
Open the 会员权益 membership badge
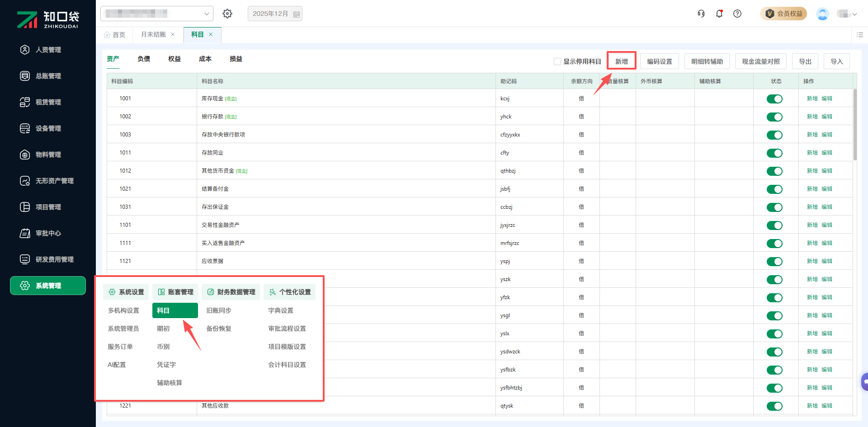[783, 14]
